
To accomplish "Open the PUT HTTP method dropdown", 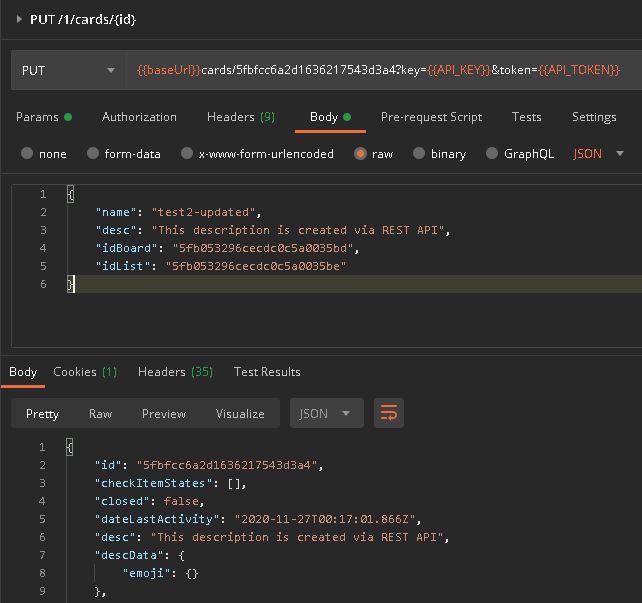I will pos(68,71).
